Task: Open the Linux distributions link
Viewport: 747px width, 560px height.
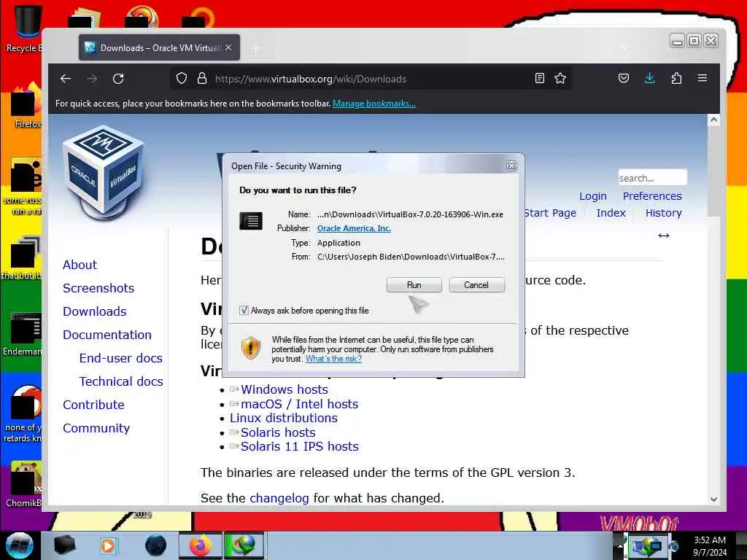Action: [284, 418]
